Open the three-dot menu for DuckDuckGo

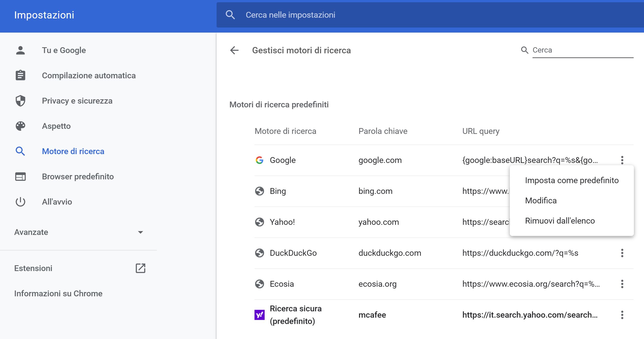[x=622, y=253]
